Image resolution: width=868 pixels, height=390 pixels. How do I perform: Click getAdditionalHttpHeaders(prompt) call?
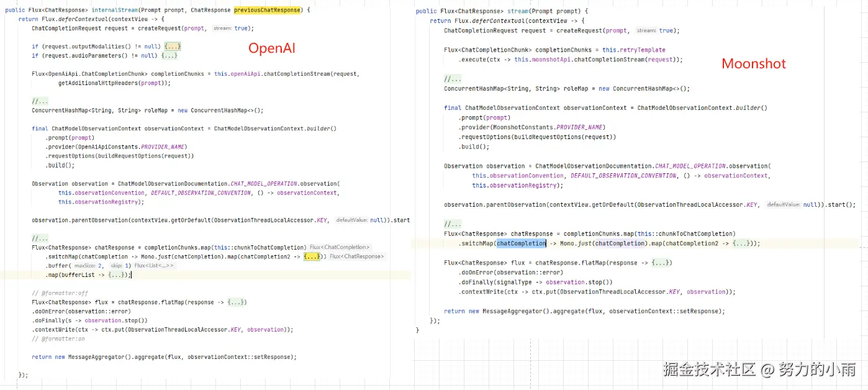113,83
